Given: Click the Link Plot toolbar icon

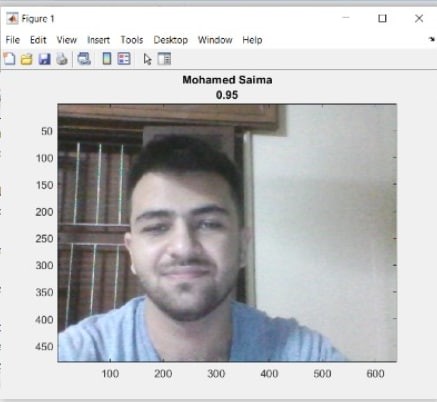Looking at the screenshot, I should pos(84,59).
